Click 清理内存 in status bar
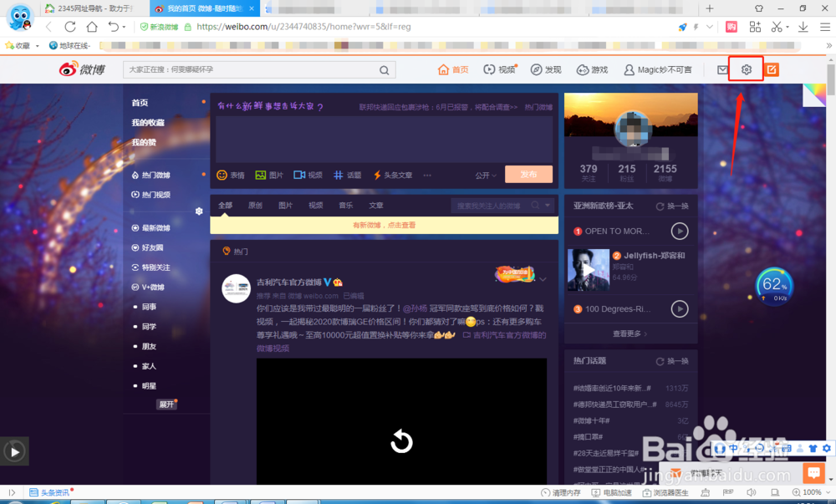Image resolution: width=836 pixels, height=504 pixels. (561, 492)
